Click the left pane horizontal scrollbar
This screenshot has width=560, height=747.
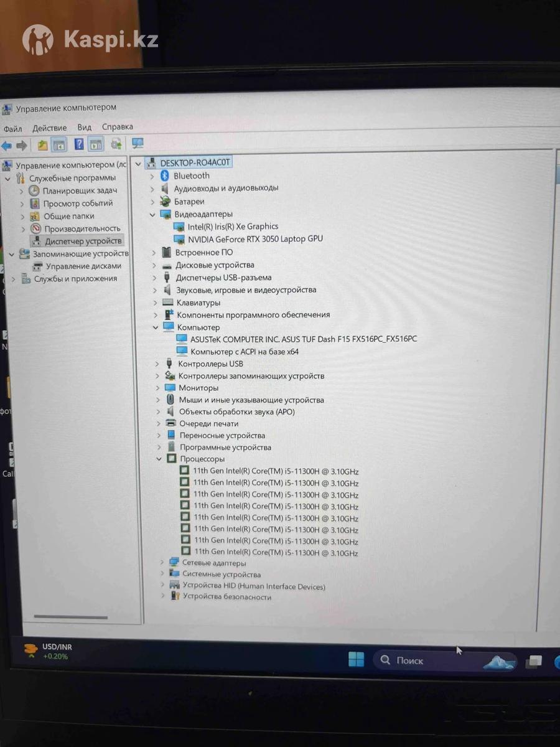pos(70,616)
